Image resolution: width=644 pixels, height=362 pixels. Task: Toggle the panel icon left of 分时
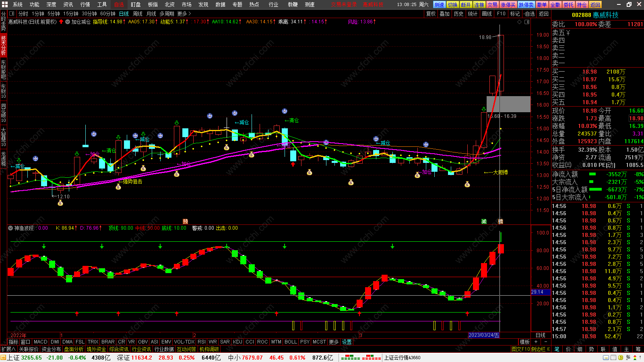(12, 14)
